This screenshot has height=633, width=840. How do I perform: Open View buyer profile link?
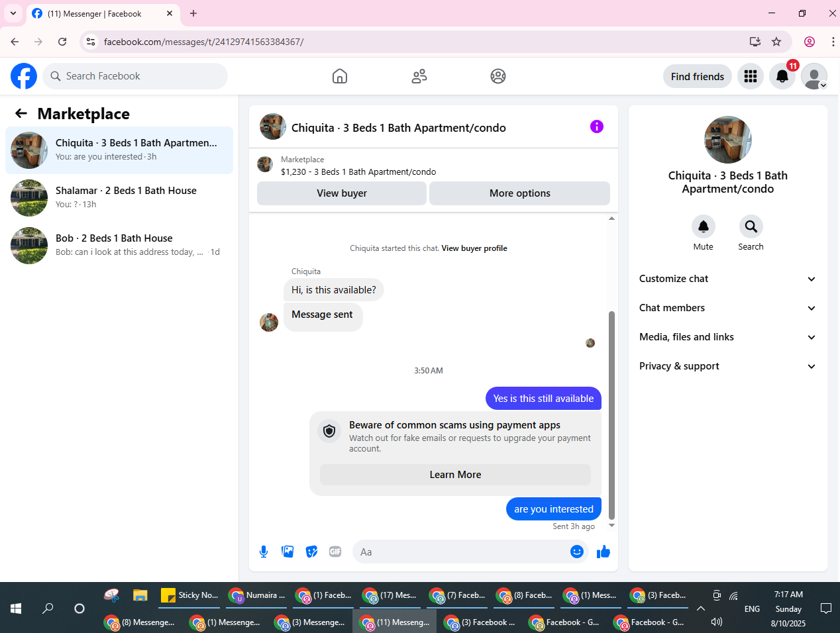pos(474,248)
